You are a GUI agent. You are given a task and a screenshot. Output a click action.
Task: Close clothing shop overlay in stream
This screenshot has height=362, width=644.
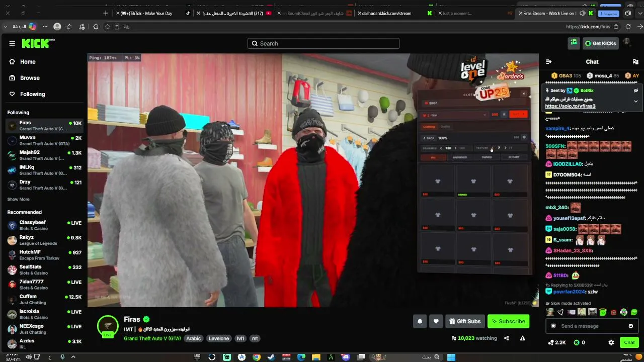(x=523, y=93)
